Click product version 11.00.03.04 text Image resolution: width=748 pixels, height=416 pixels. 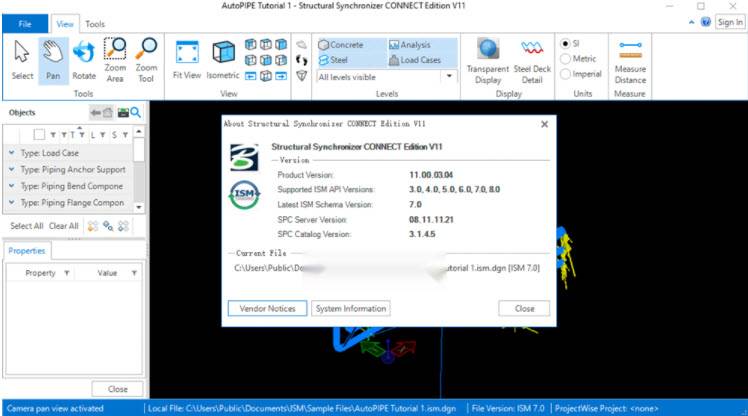(431, 175)
